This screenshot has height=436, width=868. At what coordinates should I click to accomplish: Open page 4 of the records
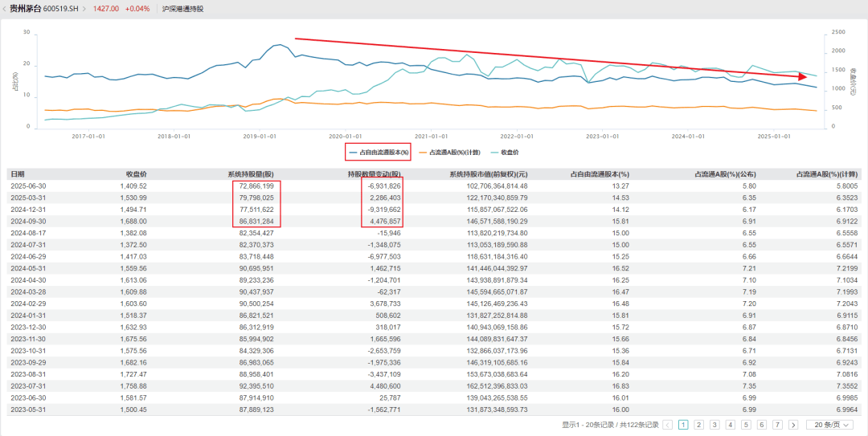(x=730, y=425)
